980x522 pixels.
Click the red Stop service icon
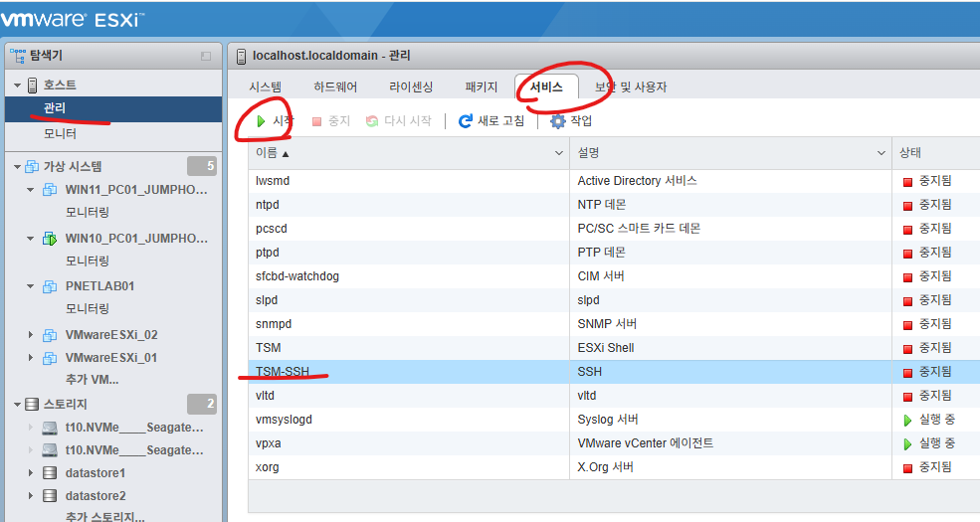tap(316, 121)
